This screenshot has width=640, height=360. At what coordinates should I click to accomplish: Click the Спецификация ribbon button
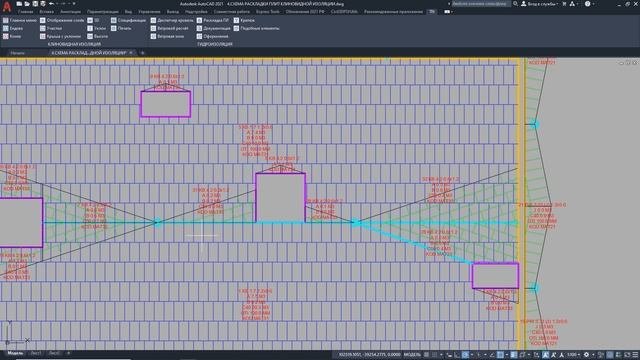tap(128, 20)
